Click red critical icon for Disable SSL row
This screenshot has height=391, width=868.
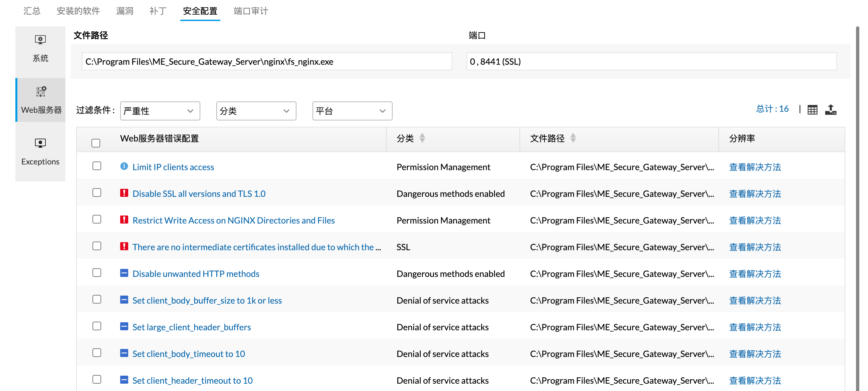124,193
